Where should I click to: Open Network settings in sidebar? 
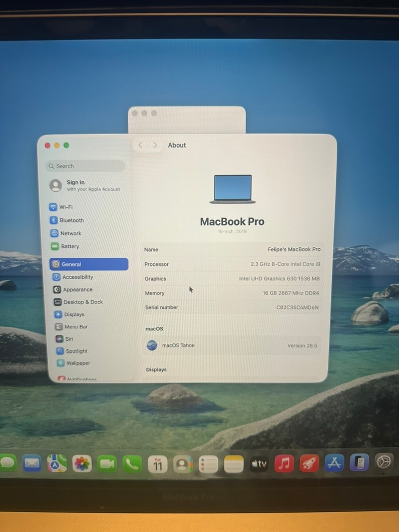[x=66, y=233]
